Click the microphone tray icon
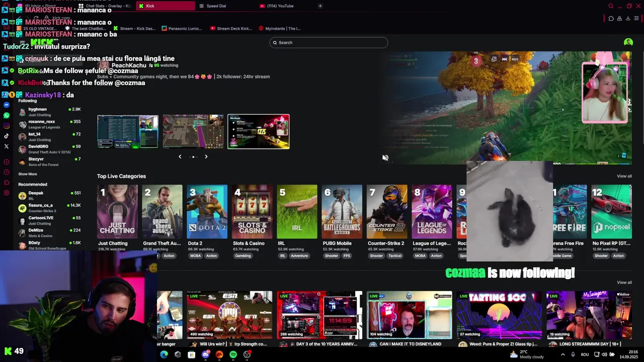Image resolution: width=644 pixels, height=362 pixels. 573,354
